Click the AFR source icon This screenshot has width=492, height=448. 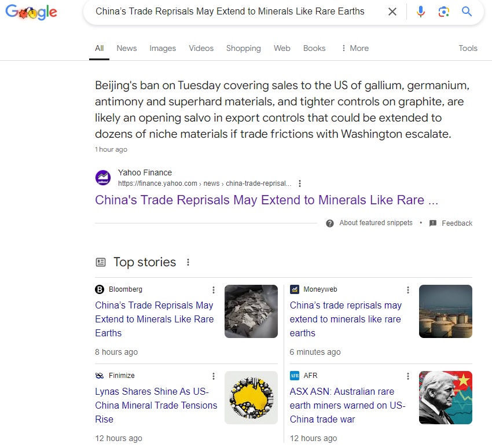click(x=294, y=376)
